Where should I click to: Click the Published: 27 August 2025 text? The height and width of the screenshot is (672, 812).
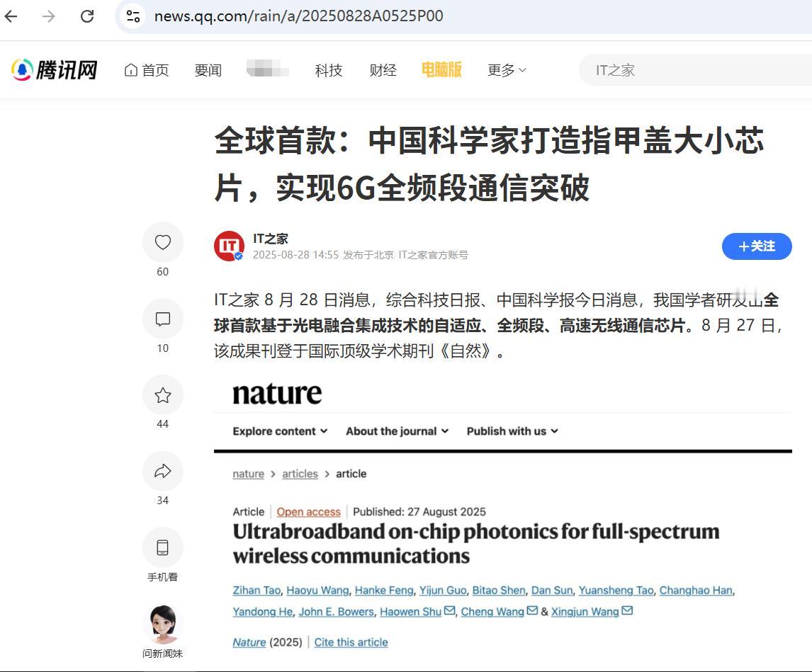419,511
